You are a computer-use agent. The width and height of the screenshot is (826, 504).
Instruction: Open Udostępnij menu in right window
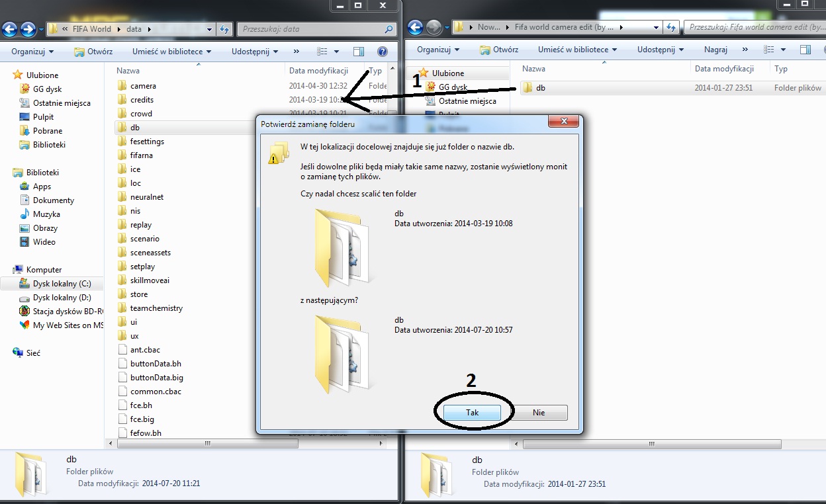[661, 49]
